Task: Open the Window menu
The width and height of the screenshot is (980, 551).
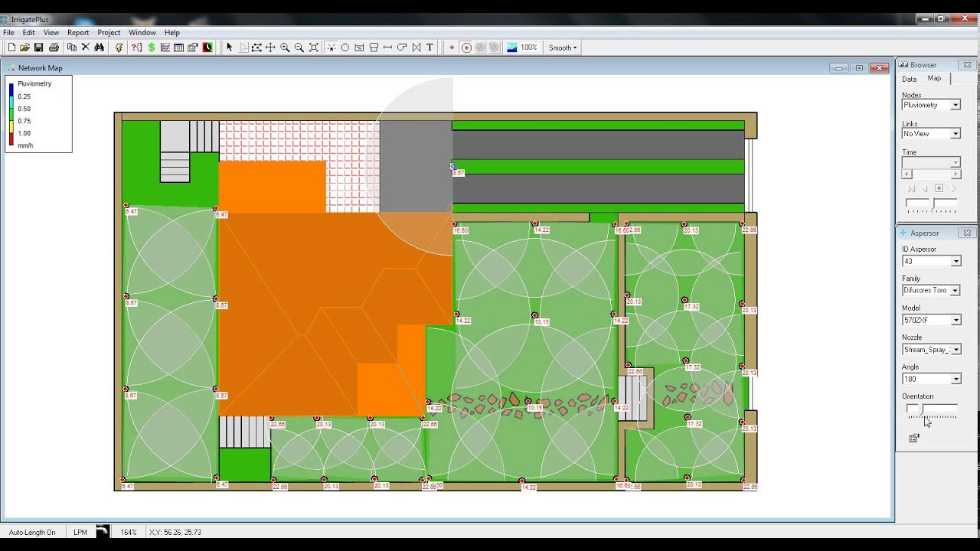Action: (142, 33)
